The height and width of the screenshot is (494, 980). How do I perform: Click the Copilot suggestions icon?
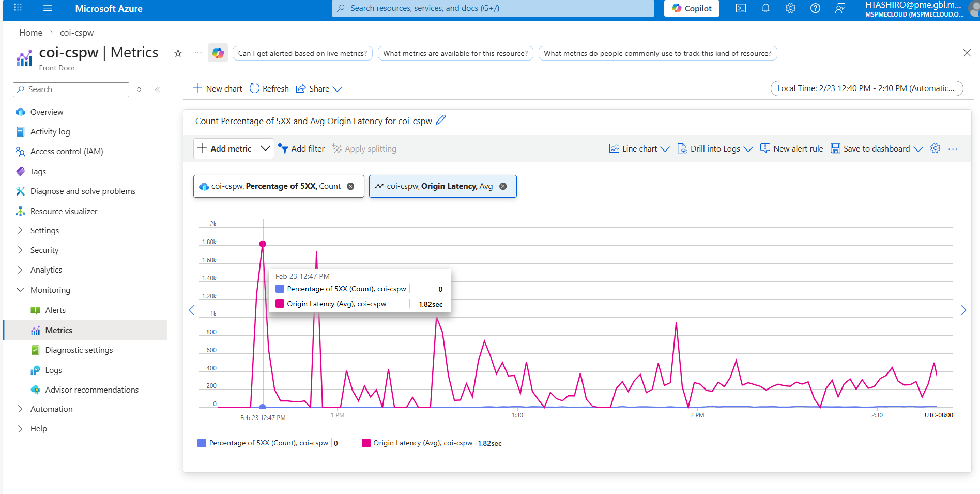click(218, 53)
